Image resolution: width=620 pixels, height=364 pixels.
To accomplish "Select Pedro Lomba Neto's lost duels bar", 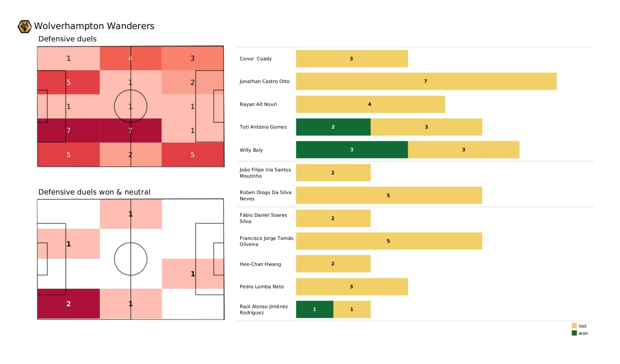I will pos(352,287).
